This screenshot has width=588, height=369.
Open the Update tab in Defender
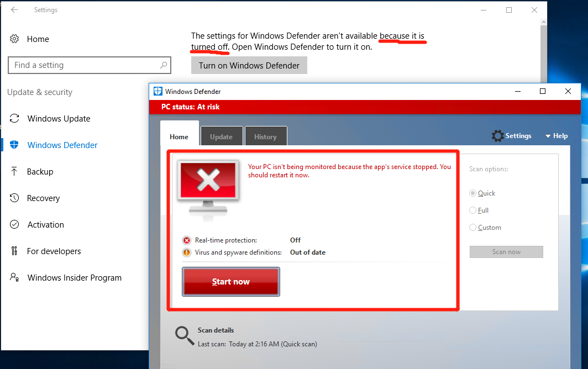point(221,137)
